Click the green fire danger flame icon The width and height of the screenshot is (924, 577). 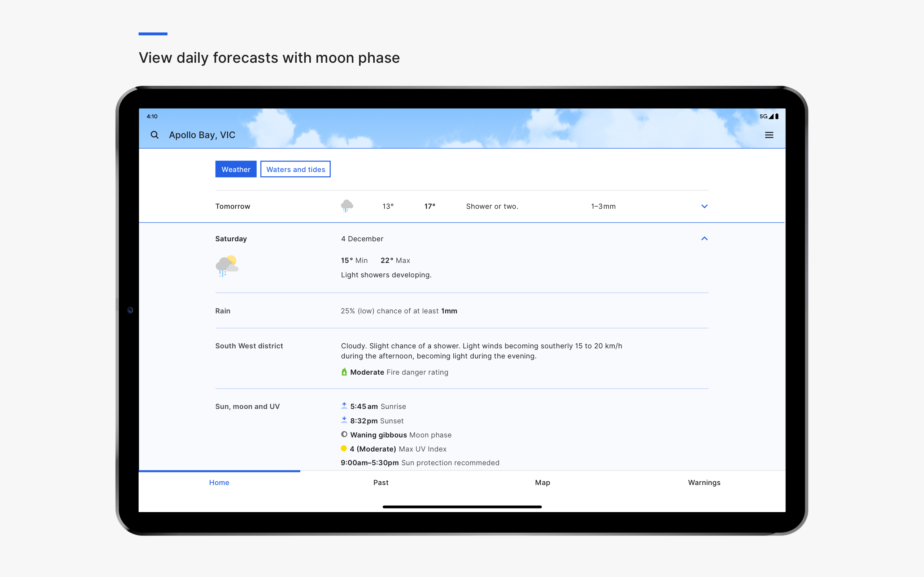coord(344,372)
